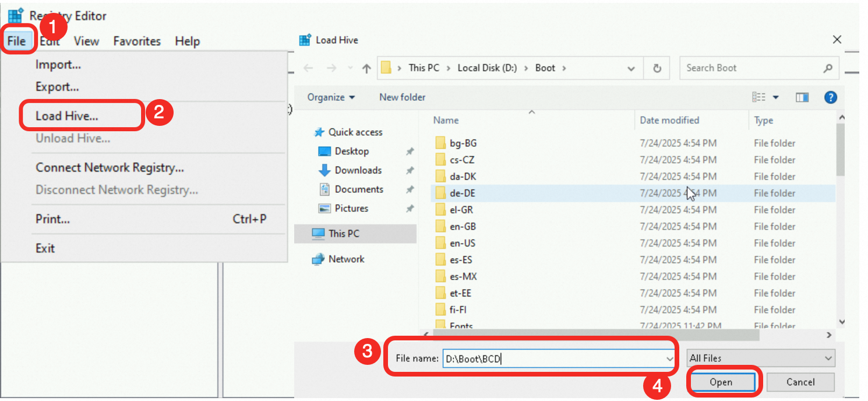Sort by the Name column header

pyautogui.click(x=446, y=120)
